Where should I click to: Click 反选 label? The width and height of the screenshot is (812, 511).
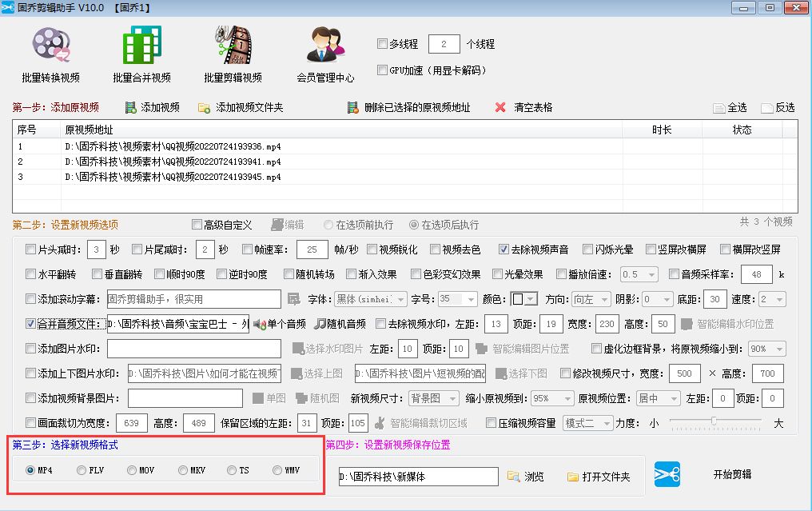tap(785, 107)
